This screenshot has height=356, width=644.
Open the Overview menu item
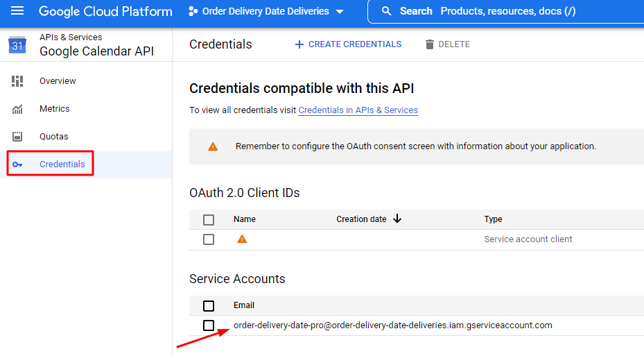(x=58, y=81)
